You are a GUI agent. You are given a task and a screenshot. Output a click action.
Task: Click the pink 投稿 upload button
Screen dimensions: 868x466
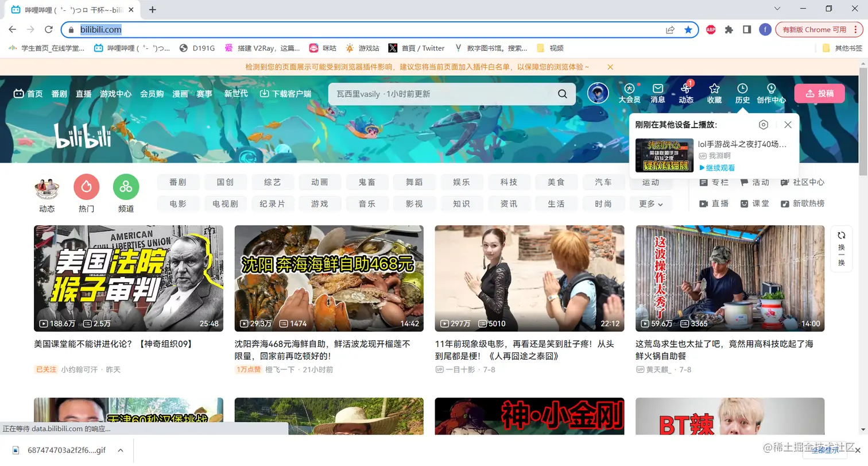819,94
